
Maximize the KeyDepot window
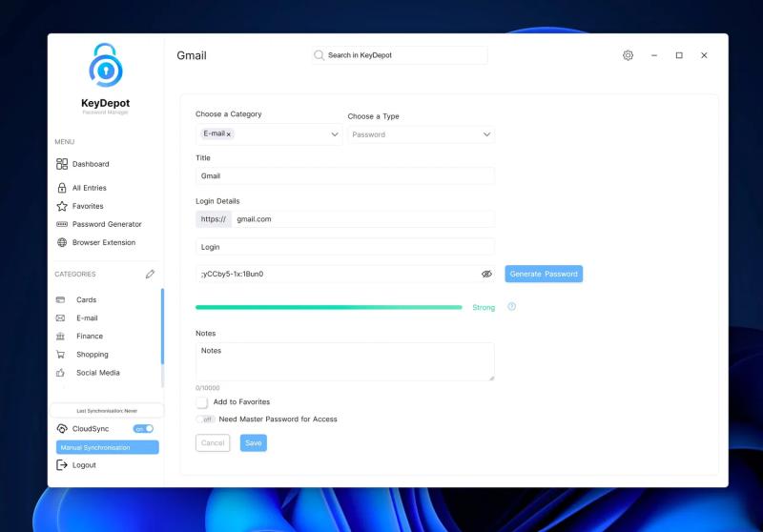pos(679,55)
